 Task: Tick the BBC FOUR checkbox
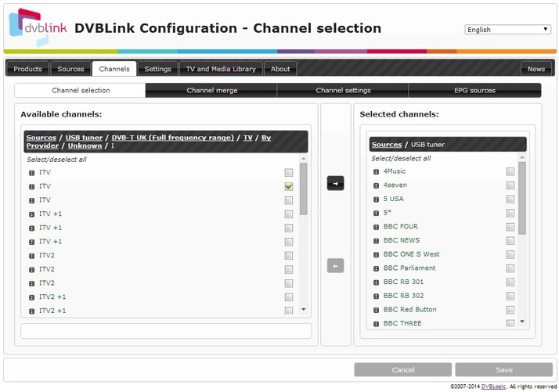[510, 227]
